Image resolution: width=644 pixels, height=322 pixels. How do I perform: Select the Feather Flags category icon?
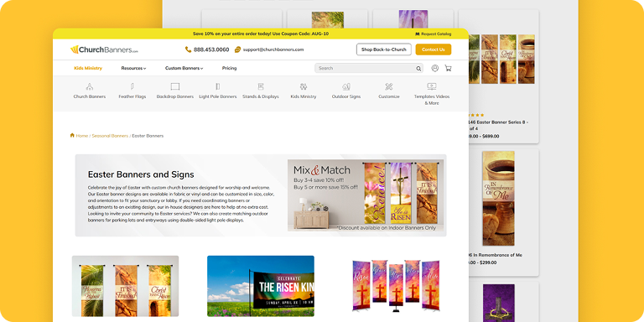132,86
